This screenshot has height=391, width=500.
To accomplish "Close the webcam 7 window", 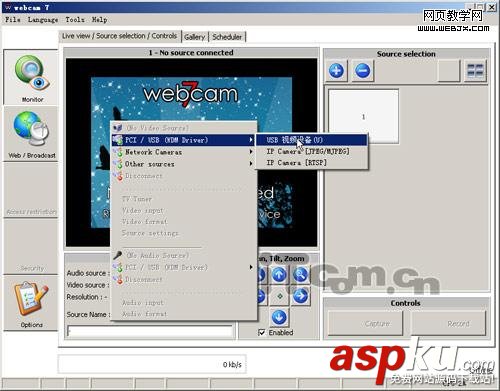I will point(492,7).
